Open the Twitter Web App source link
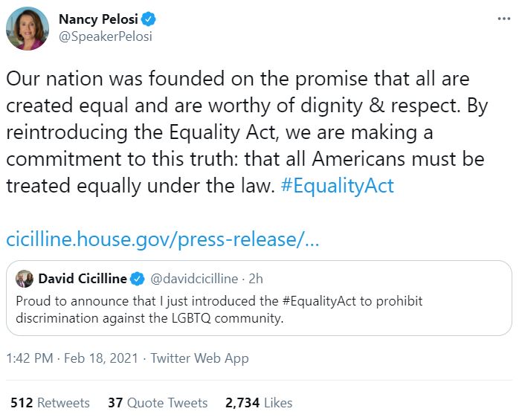The image size is (522, 420). (x=199, y=358)
